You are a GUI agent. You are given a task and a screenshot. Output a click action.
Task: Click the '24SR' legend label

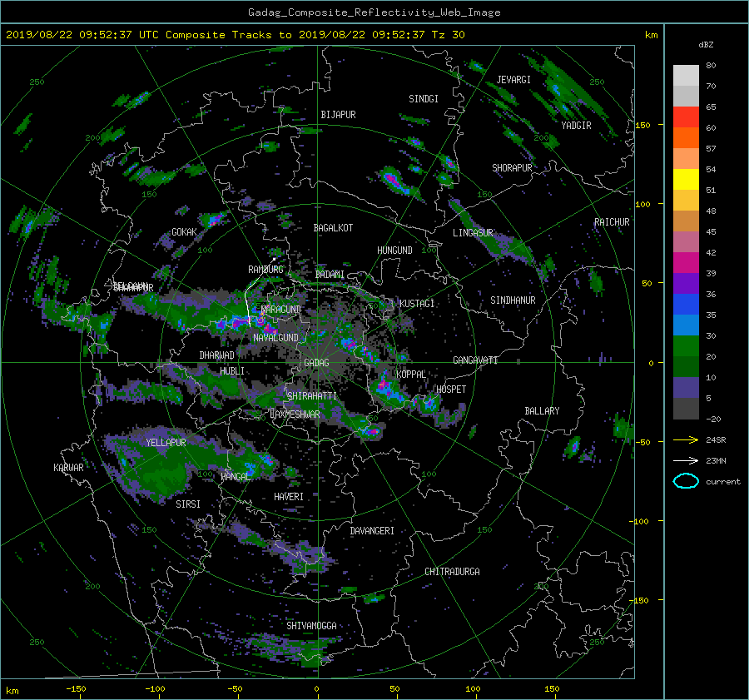(716, 440)
